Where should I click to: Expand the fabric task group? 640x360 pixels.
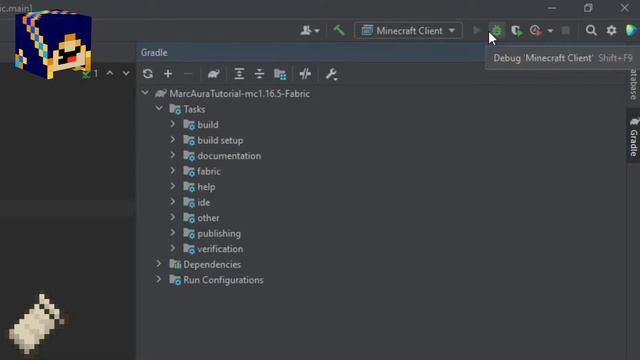click(173, 171)
